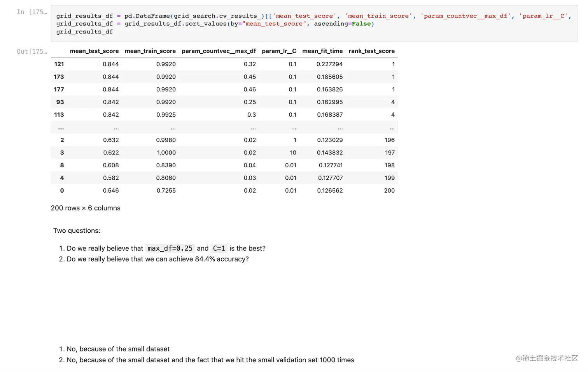
Task: Select row index 121
Action: pos(59,64)
